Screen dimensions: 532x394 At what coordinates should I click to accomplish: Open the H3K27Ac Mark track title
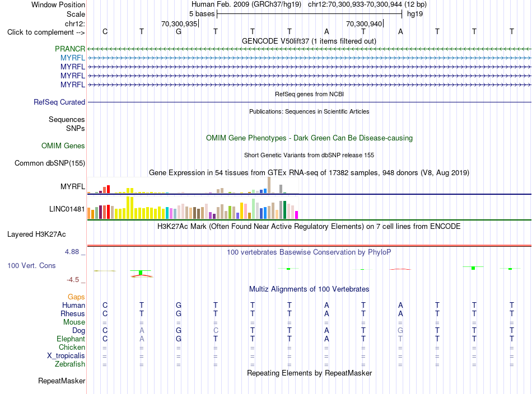[x=309, y=226]
